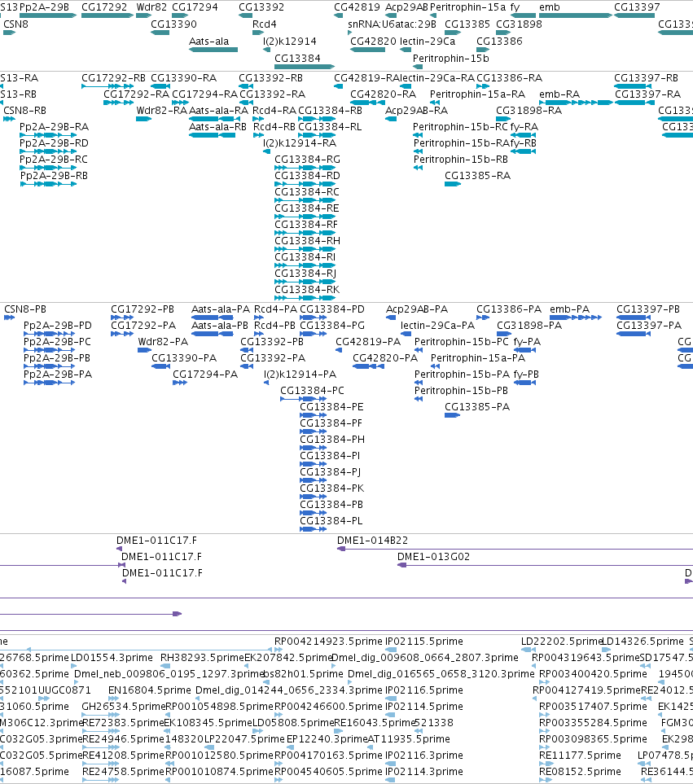The height and width of the screenshot is (784, 693).
Task: Select protein CG13384-PC
Action: pos(312,391)
